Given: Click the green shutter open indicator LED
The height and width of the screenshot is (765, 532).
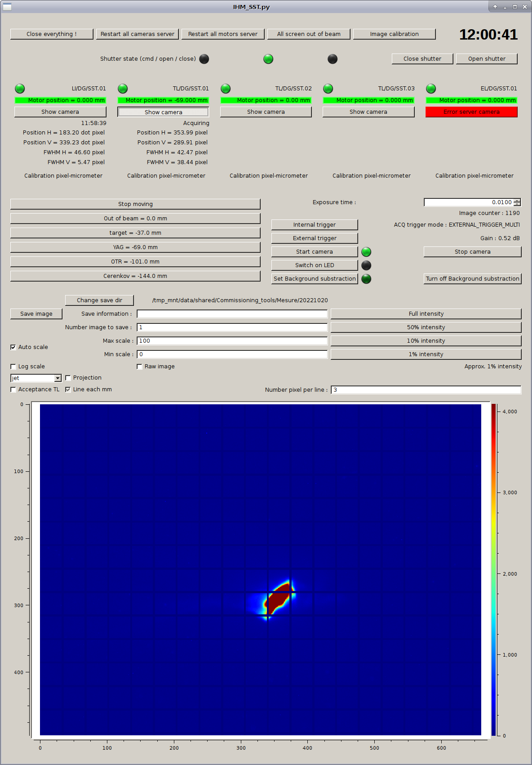Looking at the screenshot, I should click(268, 59).
